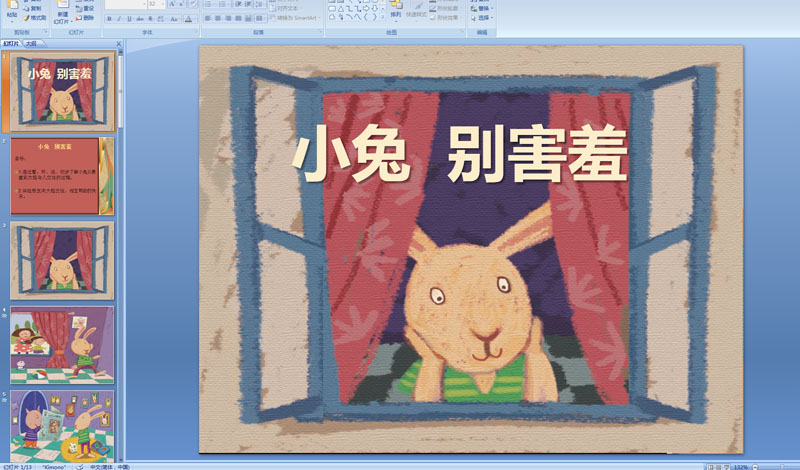The width and height of the screenshot is (800, 470).
Task: Click the zoom percentage in the status bar
Action: [741, 467]
